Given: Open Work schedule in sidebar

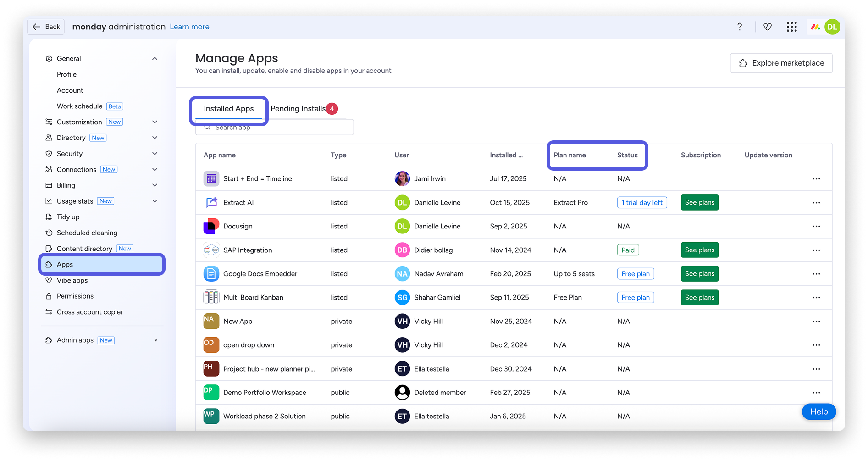Looking at the screenshot, I should (x=79, y=106).
